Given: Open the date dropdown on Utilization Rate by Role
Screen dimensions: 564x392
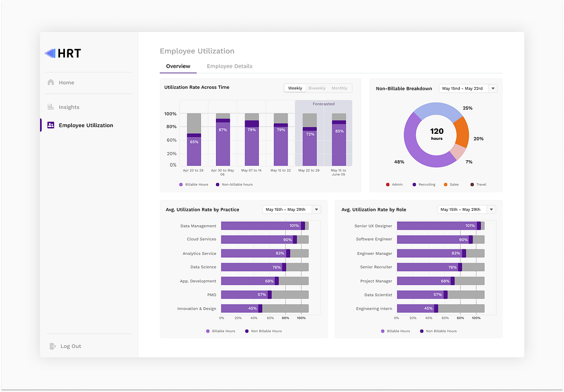Looking at the screenshot, I should pyautogui.click(x=467, y=209).
